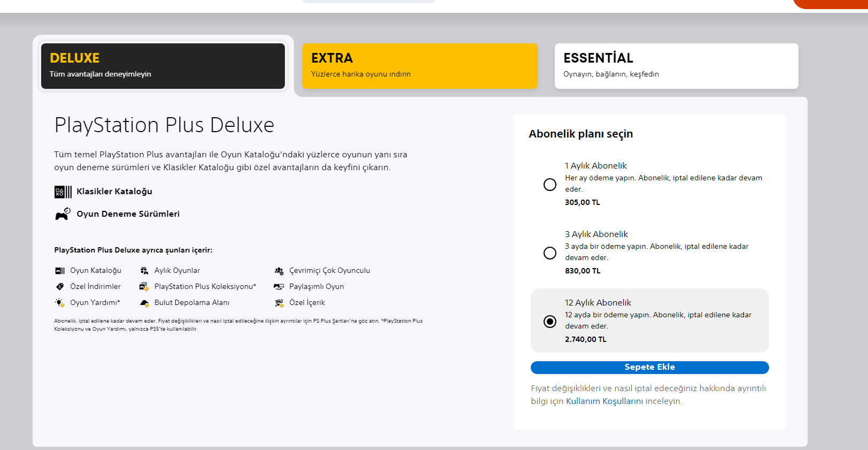Click the 830,00 TL price label
Image resolution: width=868 pixels, height=450 pixels.
(x=583, y=271)
